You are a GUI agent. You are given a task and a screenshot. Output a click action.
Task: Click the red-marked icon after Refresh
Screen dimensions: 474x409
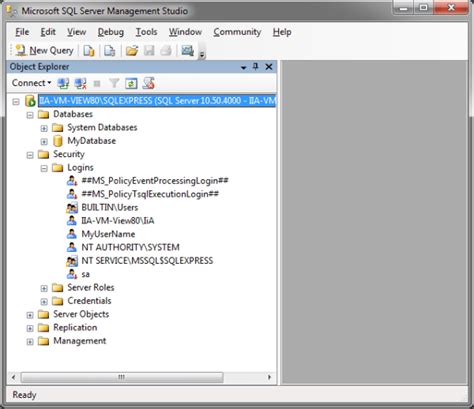148,83
